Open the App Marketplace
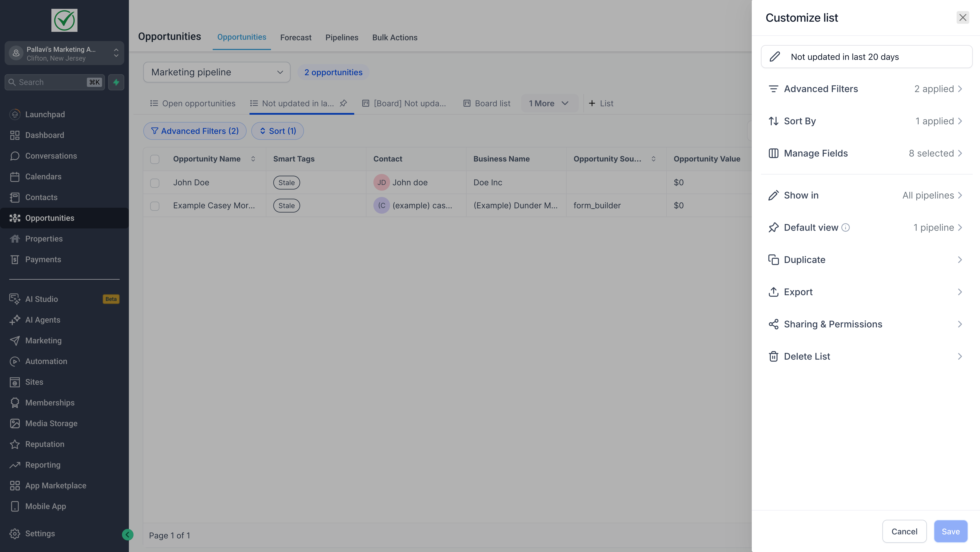Screen dimensions: 980x552 pyautogui.click(x=56, y=485)
